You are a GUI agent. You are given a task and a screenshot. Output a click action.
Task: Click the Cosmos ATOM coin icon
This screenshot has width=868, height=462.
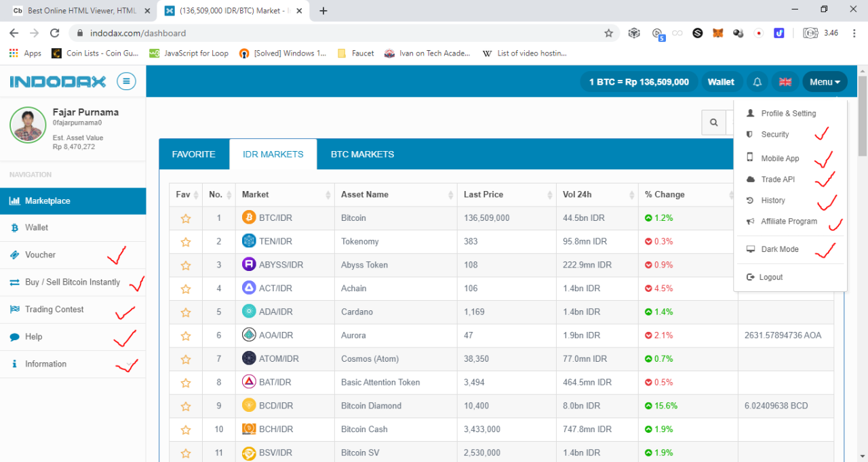pyautogui.click(x=249, y=358)
